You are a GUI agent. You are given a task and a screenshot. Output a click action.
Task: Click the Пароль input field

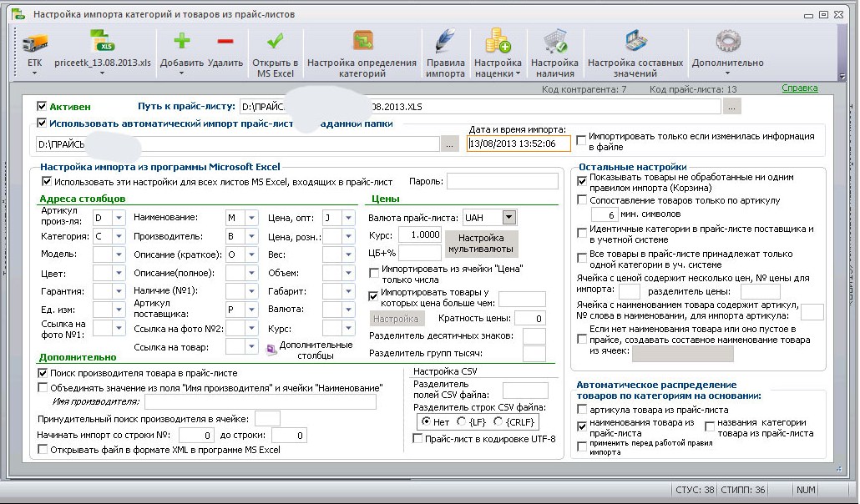502,182
